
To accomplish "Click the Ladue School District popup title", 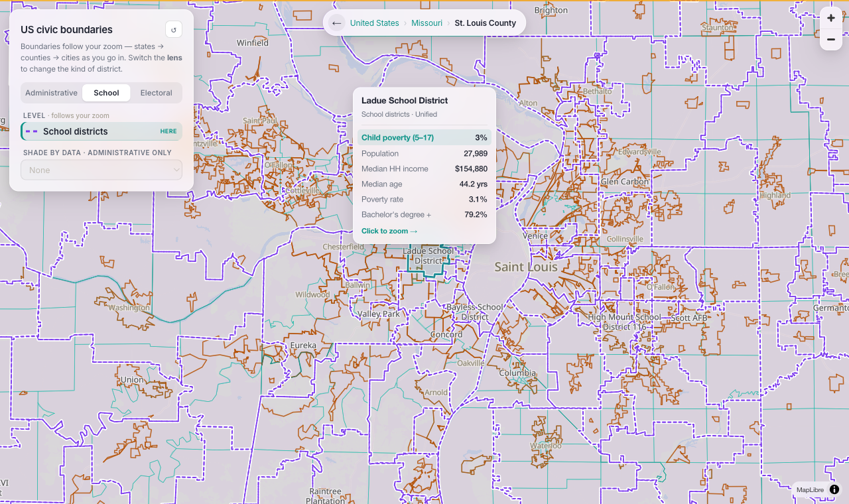I will 405,101.
